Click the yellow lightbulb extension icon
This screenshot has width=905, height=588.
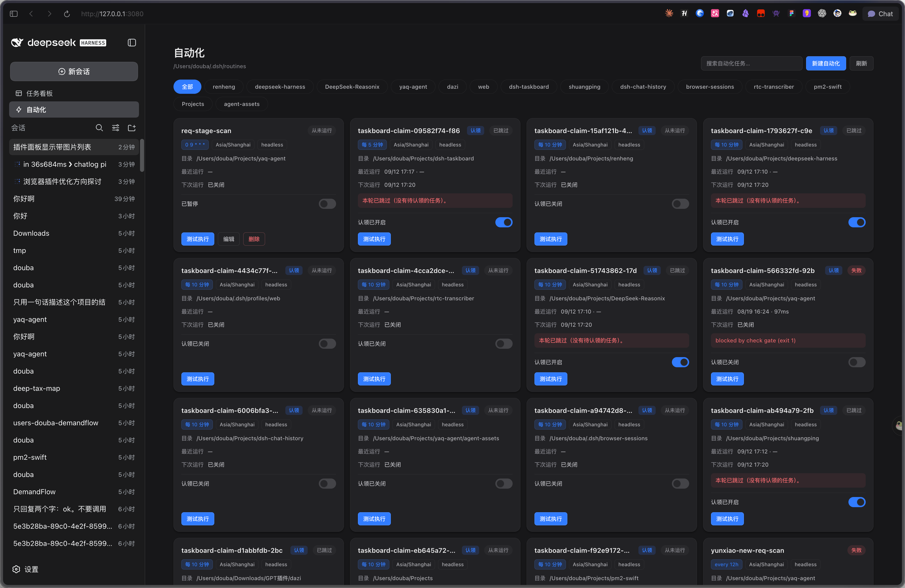click(x=807, y=14)
